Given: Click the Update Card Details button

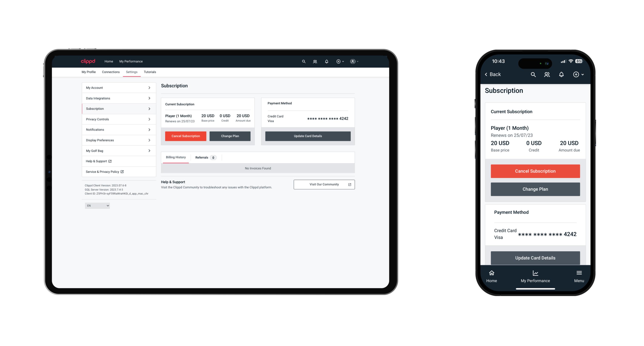Looking at the screenshot, I should 308,136.
